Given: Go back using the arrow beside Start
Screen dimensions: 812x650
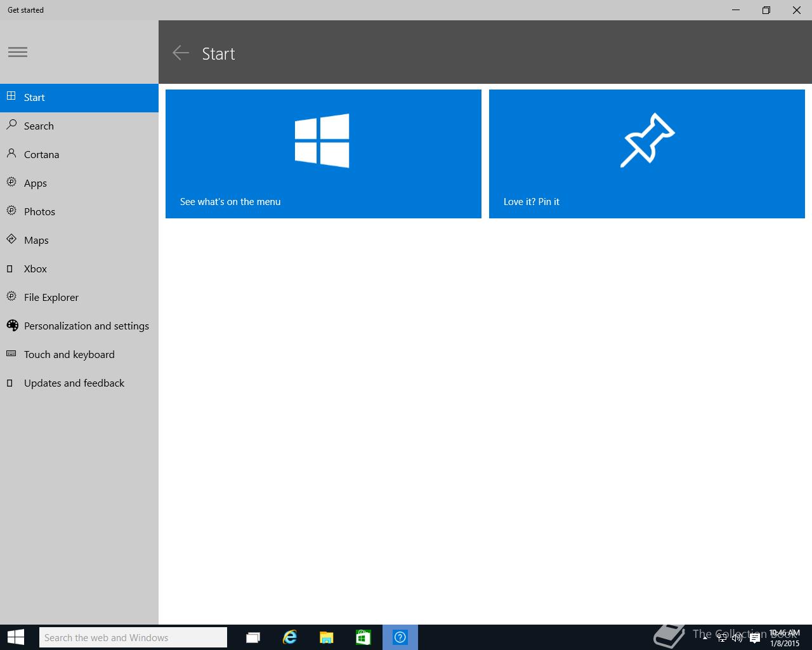Looking at the screenshot, I should [181, 53].
